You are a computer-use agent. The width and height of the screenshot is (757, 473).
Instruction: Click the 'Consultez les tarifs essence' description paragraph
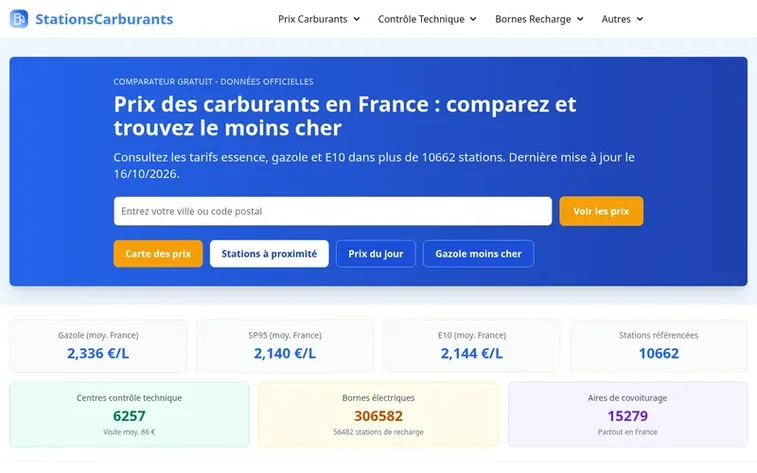pos(374,165)
